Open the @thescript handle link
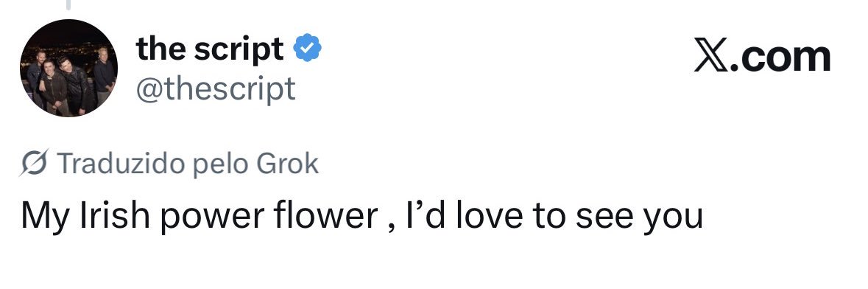 (x=216, y=88)
